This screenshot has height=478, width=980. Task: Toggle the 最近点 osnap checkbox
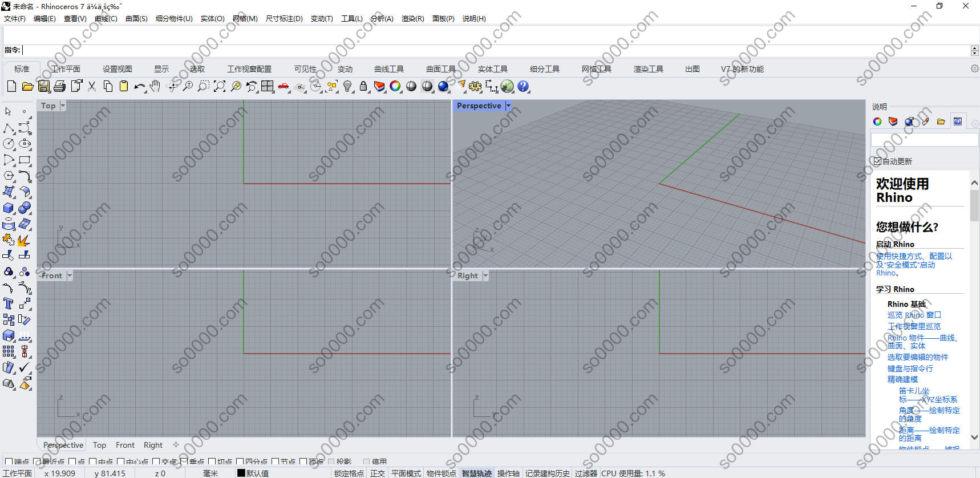pos(37,461)
